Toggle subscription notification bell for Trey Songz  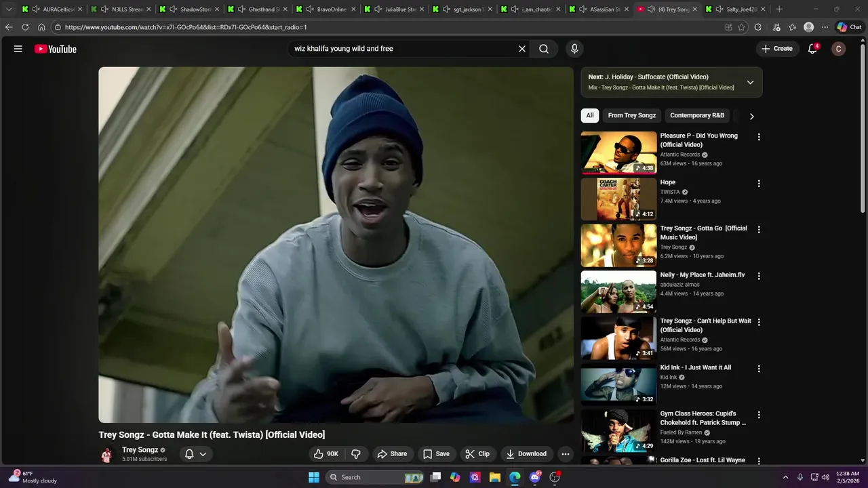pyautogui.click(x=190, y=454)
